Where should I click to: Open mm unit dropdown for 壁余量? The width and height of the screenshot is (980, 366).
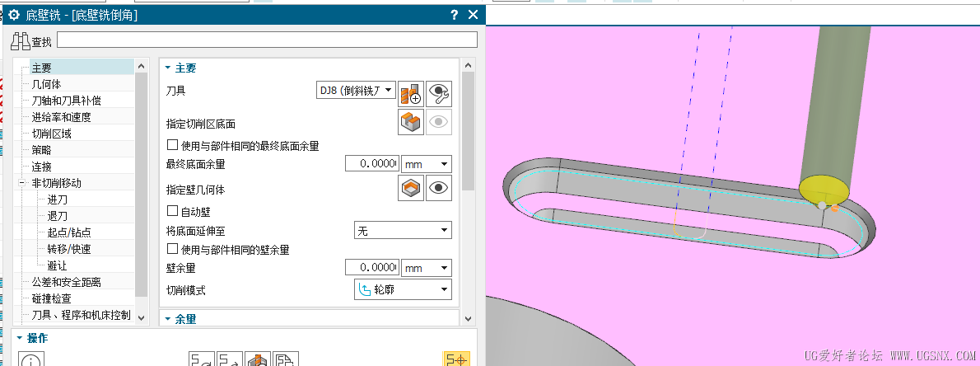tap(427, 268)
